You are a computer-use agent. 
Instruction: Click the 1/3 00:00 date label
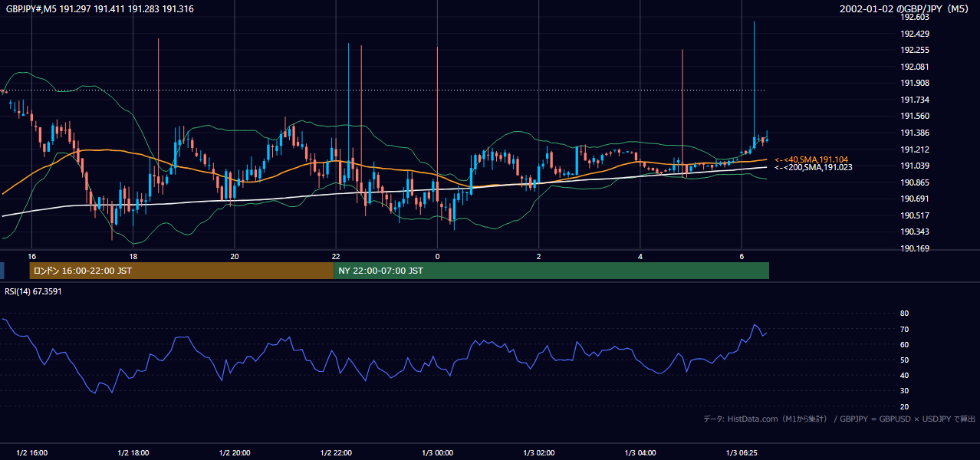437,452
